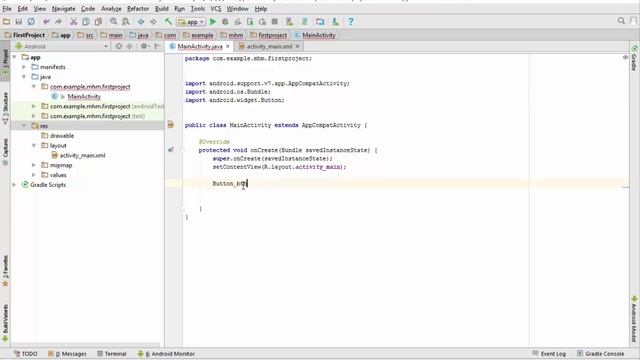Sync project with Gradle files icon
The image size is (640, 360).
[x=304, y=22]
